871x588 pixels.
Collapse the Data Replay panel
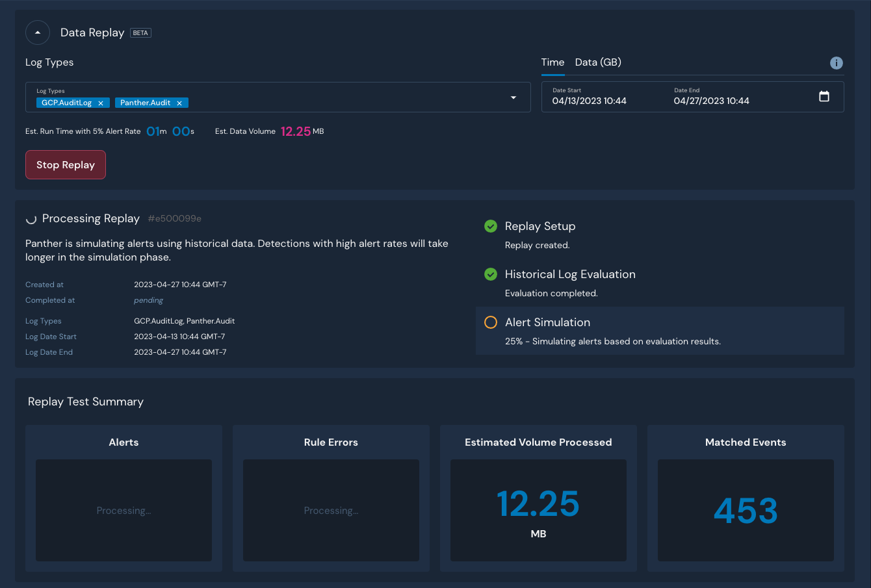coord(38,32)
